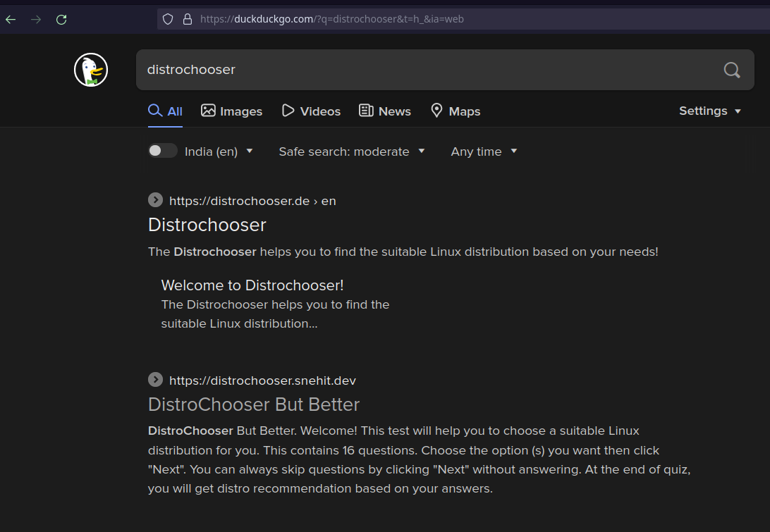Open the Any time filter dropdown
Image resolution: width=770 pixels, height=532 pixels.
(484, 151)
